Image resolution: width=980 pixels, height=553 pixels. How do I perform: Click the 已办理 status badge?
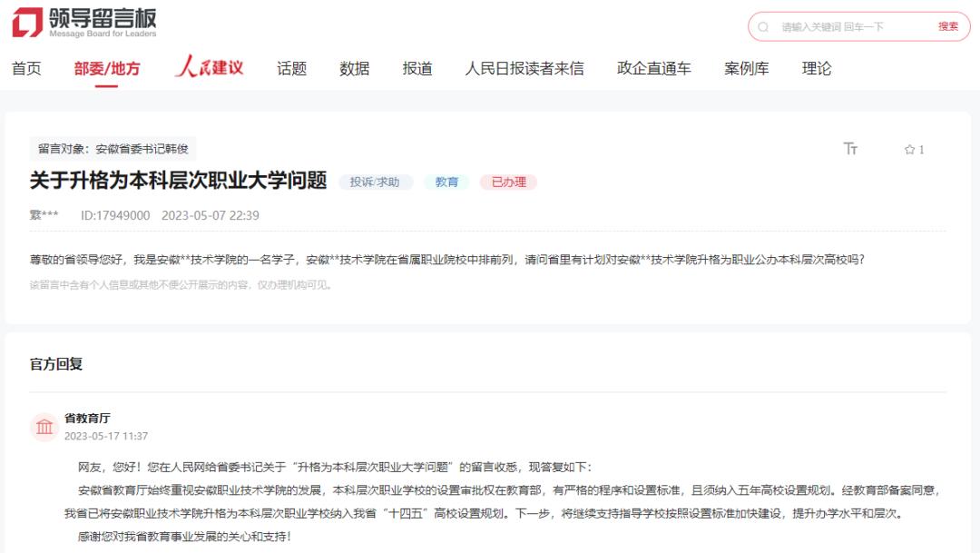click(x=508, y=182)
